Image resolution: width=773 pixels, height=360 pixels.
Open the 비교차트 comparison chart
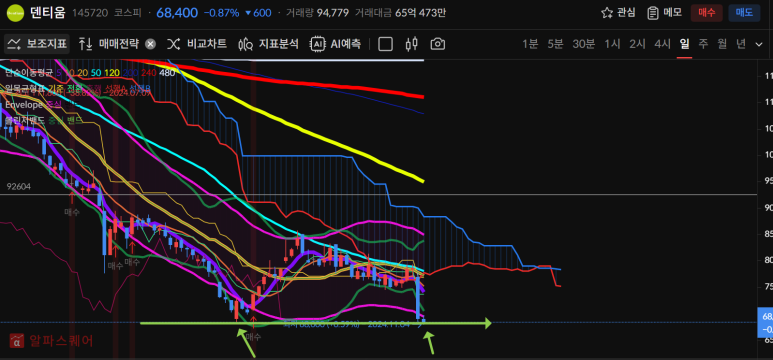(197, 44)
